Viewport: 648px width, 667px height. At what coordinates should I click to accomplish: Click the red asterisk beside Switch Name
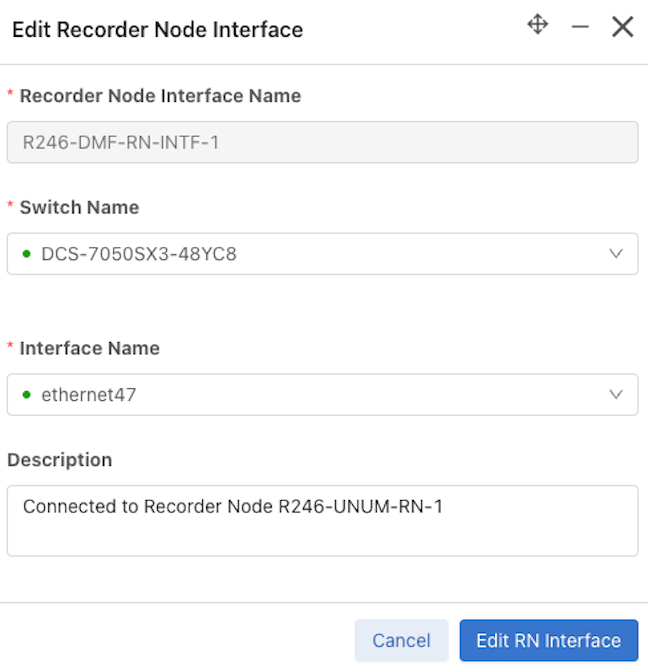[x=10, y=204]
